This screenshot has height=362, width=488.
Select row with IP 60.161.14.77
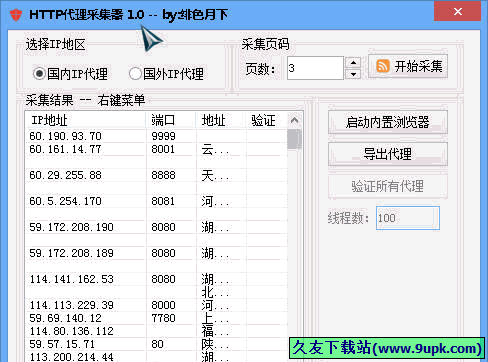tap(156, 149)
